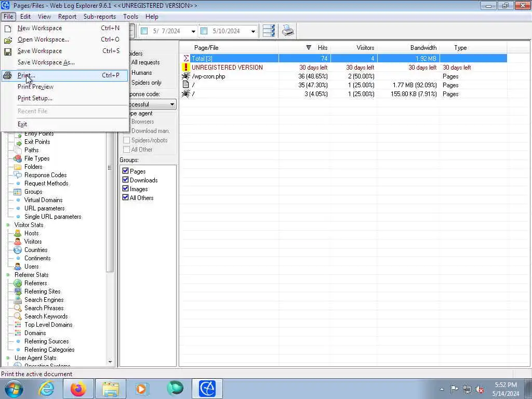Uncheck the Downloads group checkbox
Image resolution: width=532 pixels, height=399 pixels.
coord(126,179)
